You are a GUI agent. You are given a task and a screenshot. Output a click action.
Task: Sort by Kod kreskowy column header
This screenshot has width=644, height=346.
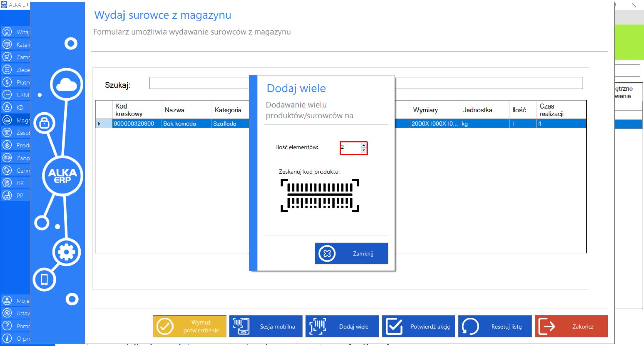tap(137, 110)
